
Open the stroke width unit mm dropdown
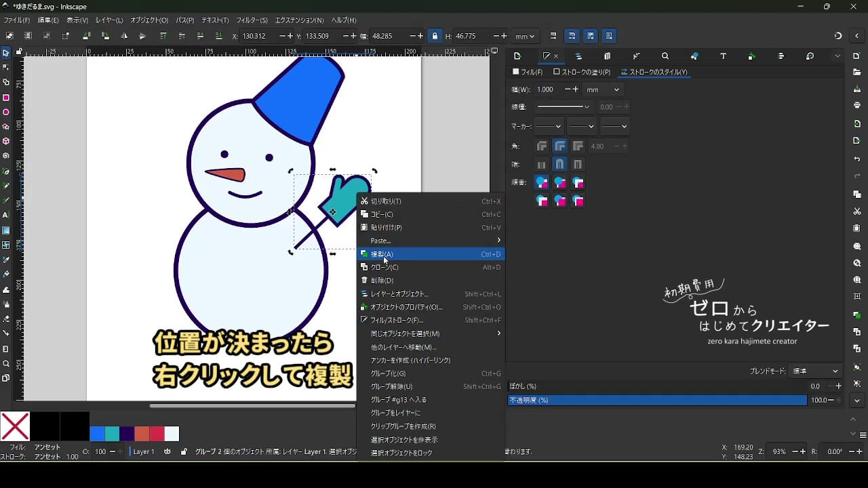pos(602,89)
